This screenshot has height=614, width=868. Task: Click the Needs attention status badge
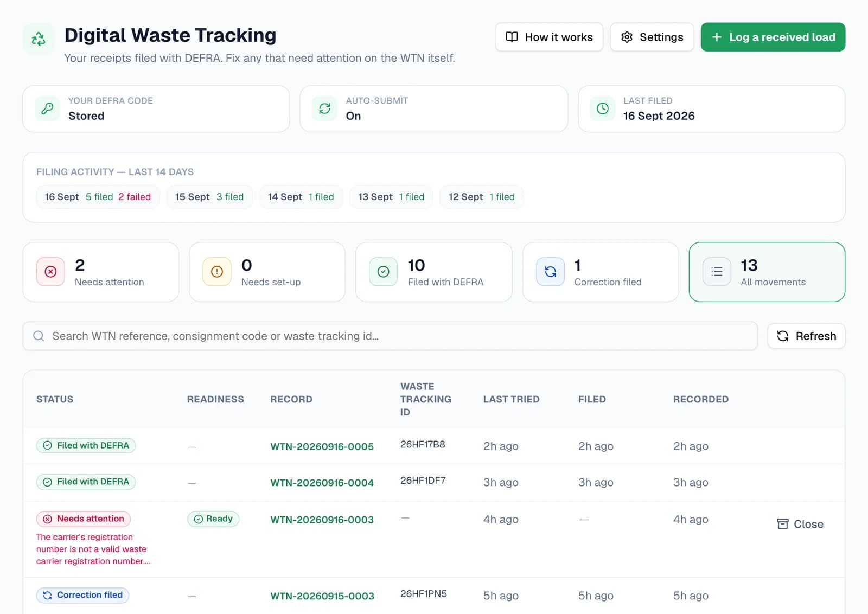[x=84, y=519]
